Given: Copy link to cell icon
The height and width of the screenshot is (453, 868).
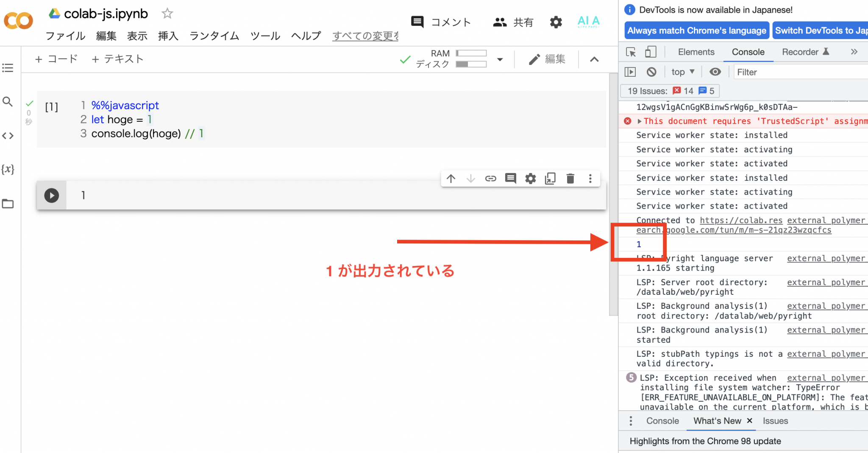Looking at the screenshot, I should coord(490,179).
